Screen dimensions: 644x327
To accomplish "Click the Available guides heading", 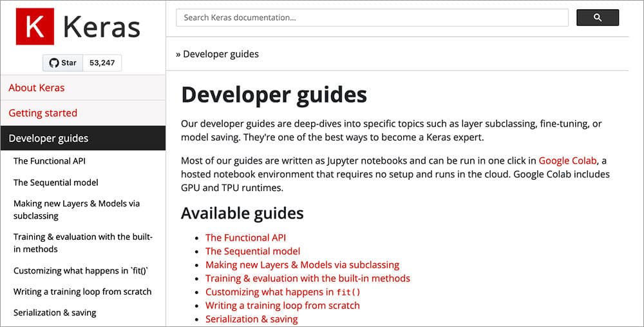I will 242,213.
